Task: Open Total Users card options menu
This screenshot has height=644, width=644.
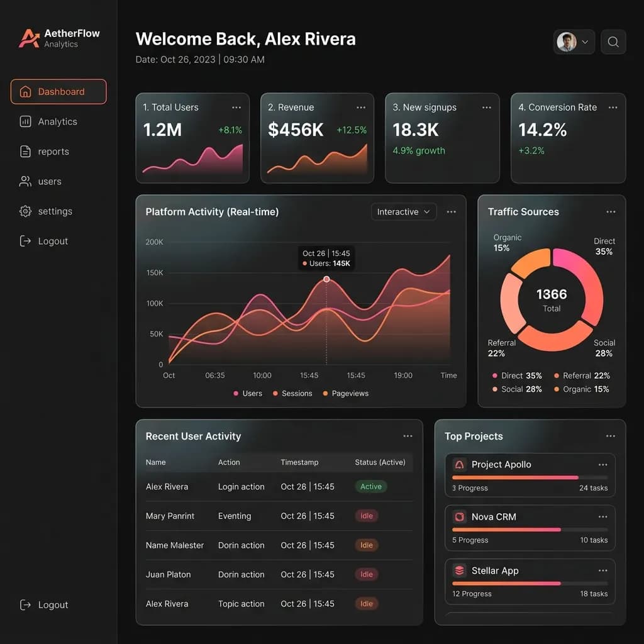Action: tap(236, 108)
